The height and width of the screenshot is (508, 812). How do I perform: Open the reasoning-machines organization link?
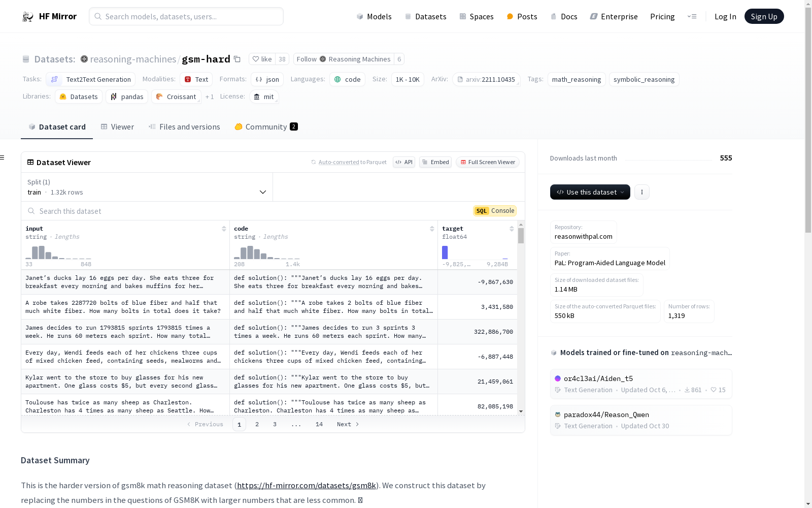coord(133,59)
